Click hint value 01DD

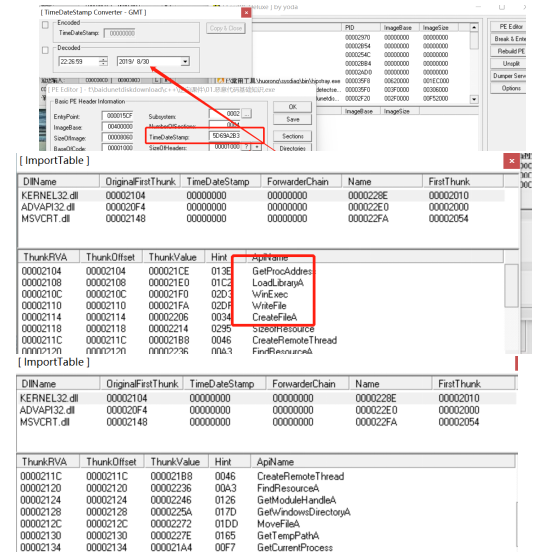(x=226, y=524)
